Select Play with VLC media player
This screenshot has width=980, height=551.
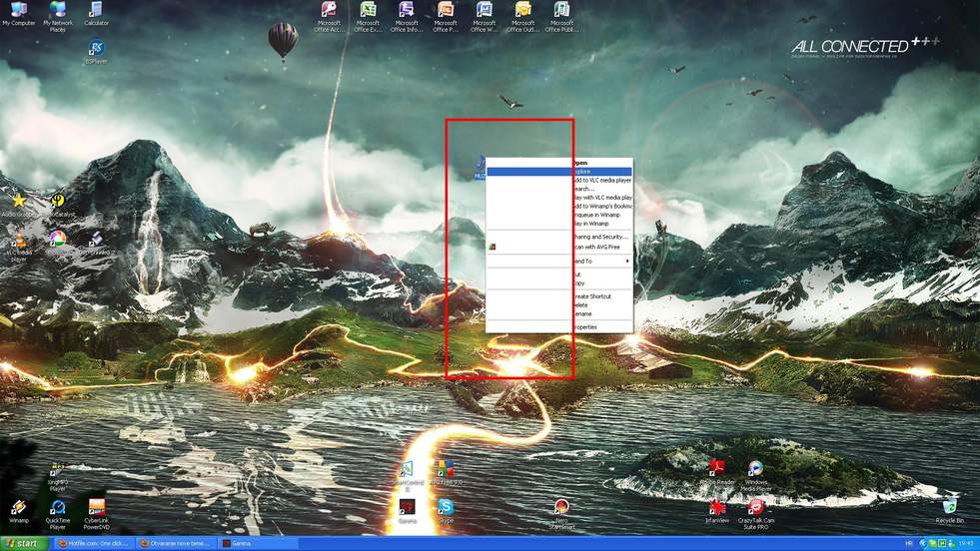(x=559, y=198)
